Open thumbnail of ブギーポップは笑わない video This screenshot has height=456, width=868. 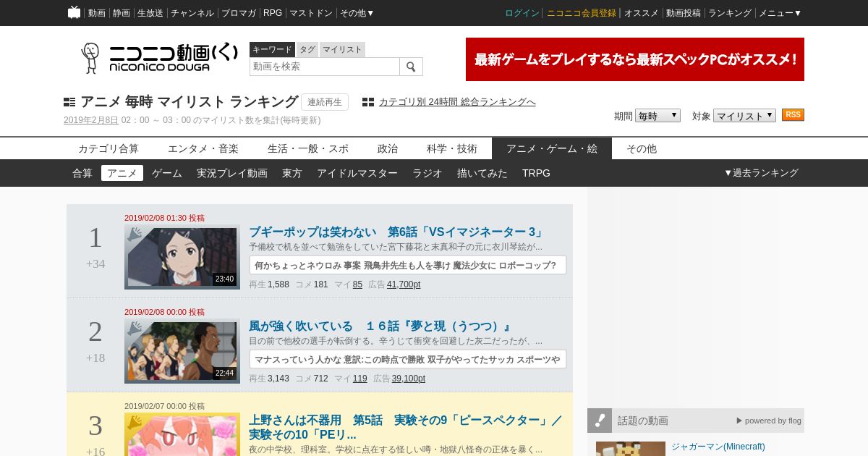click(182, 257)
